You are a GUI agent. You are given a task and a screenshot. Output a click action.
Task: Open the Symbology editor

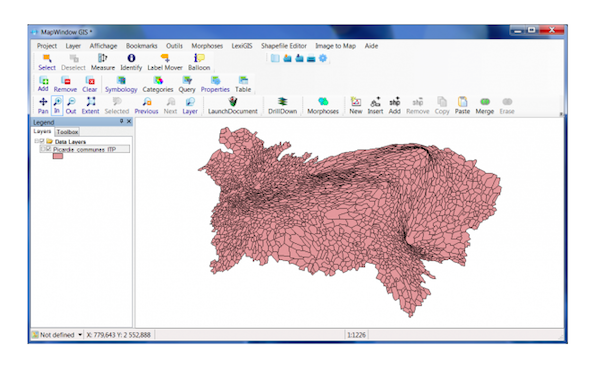click(x=121, y=84)
